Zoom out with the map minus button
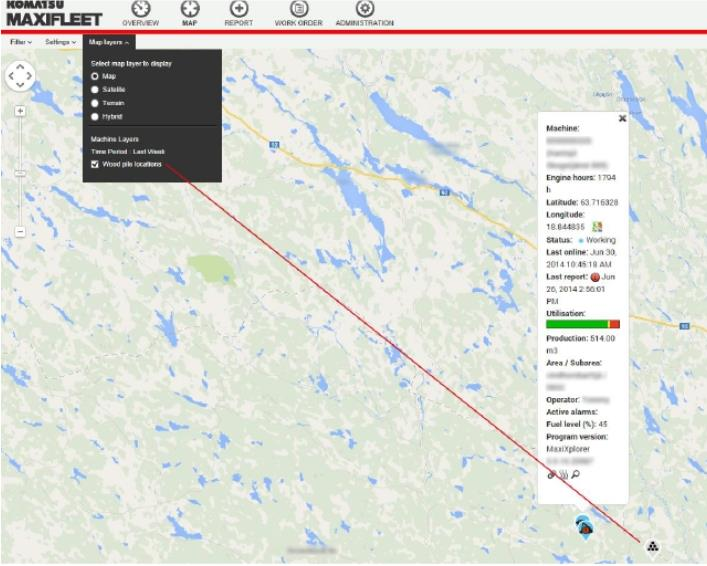Image resolution: width=707 pixels, height=566 pixels. pyautogui.click(x=20, y=232)
